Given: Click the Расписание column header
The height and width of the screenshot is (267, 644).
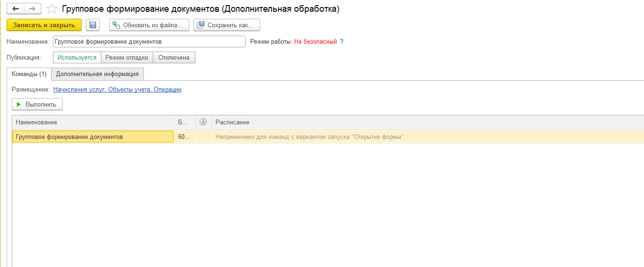Looking at the screenshot, I should [427, 122].
